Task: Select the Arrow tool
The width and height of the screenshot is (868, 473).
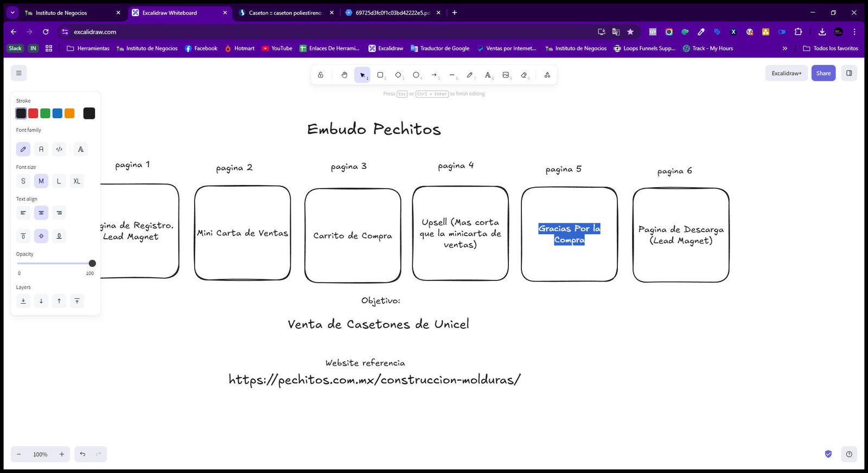Action: click(434, 75)
